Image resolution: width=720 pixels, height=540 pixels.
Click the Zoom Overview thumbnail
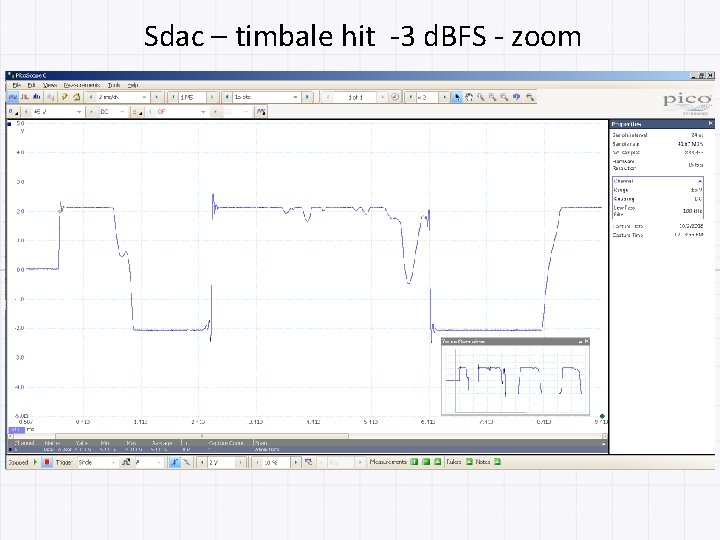point(515,379)
